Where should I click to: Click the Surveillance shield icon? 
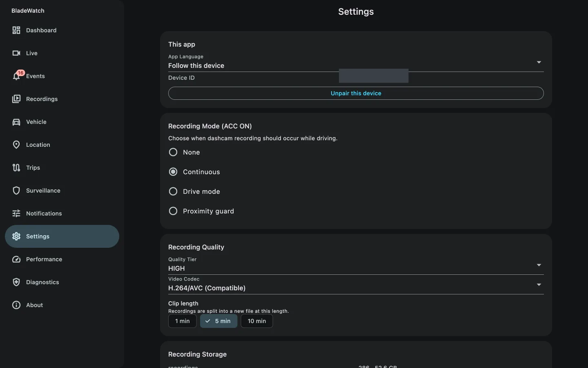pos(16,191)
